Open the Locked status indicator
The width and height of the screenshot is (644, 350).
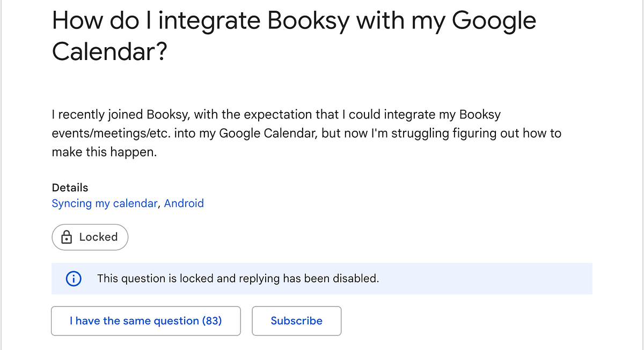coord(90,237)
